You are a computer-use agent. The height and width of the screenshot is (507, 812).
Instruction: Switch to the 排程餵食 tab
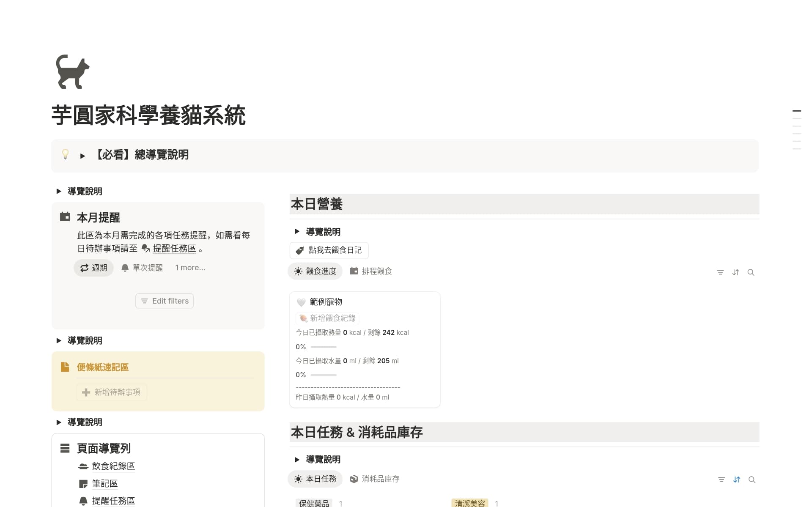(x=371, y=271)
